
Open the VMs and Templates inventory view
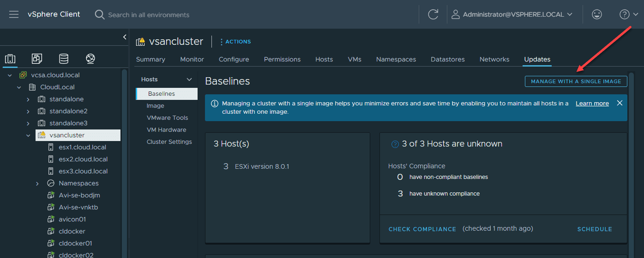coord(37,59)
